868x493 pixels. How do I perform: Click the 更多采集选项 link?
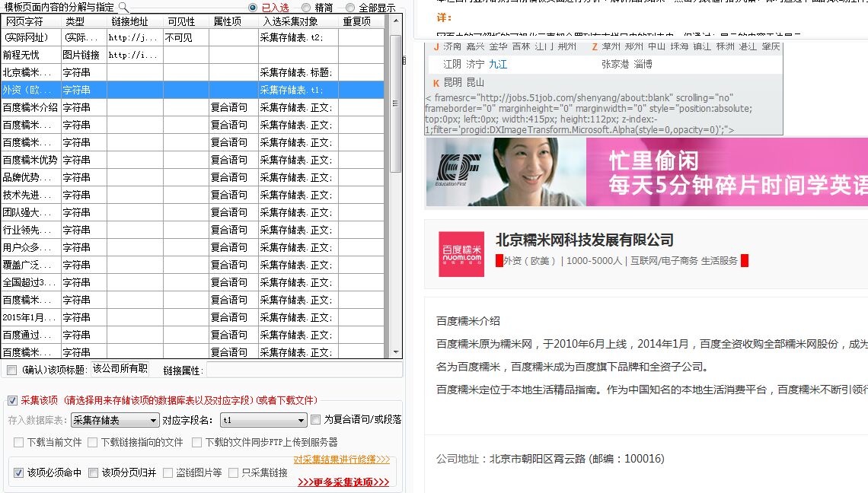343,482
